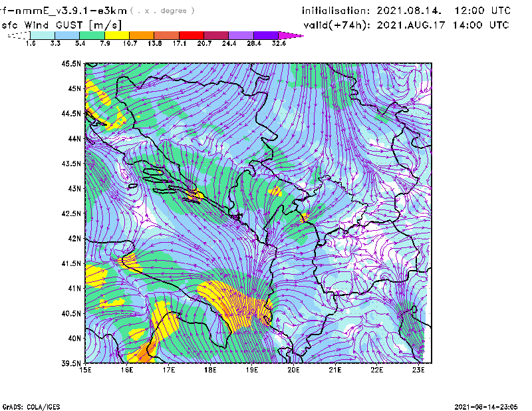Click the 42.5N latitude label
Screen dimensions: 532x411
click(x=71, y=213)
